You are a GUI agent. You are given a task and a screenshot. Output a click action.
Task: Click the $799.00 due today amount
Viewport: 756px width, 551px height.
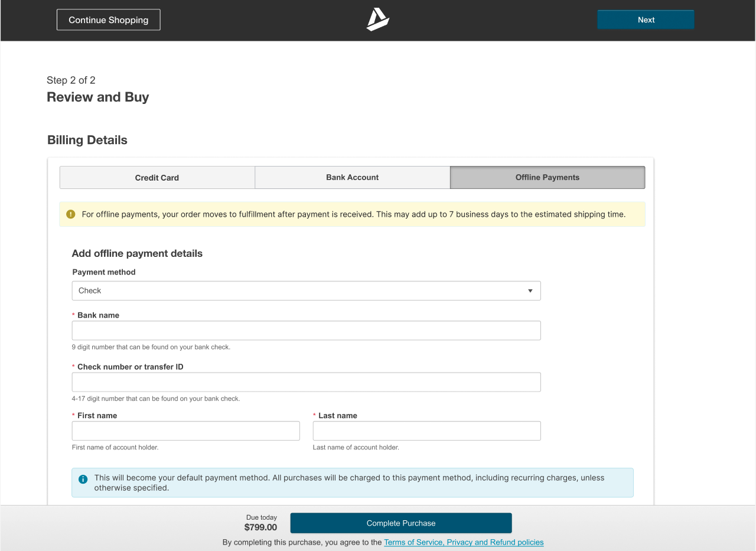(x=260, y=527)
